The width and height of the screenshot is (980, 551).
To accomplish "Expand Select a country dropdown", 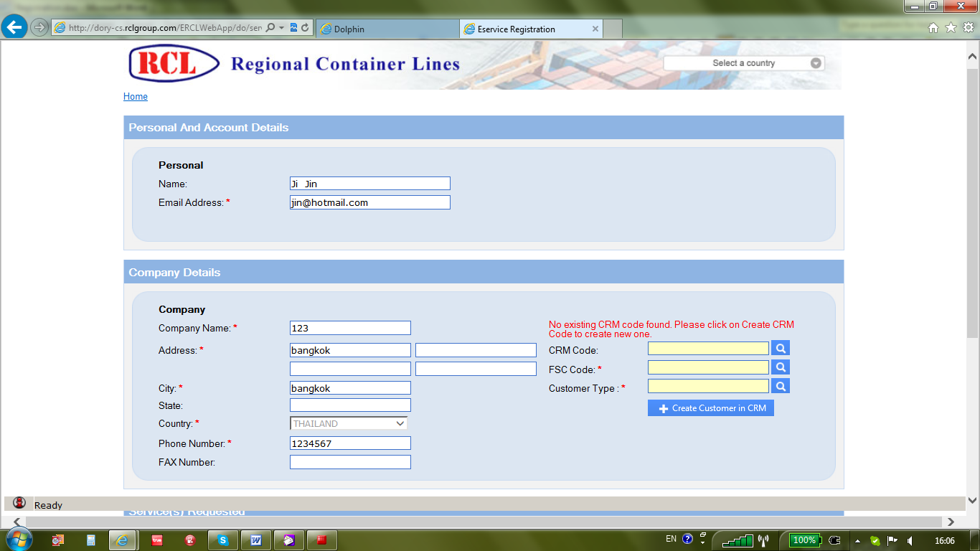I will [744, 63].
